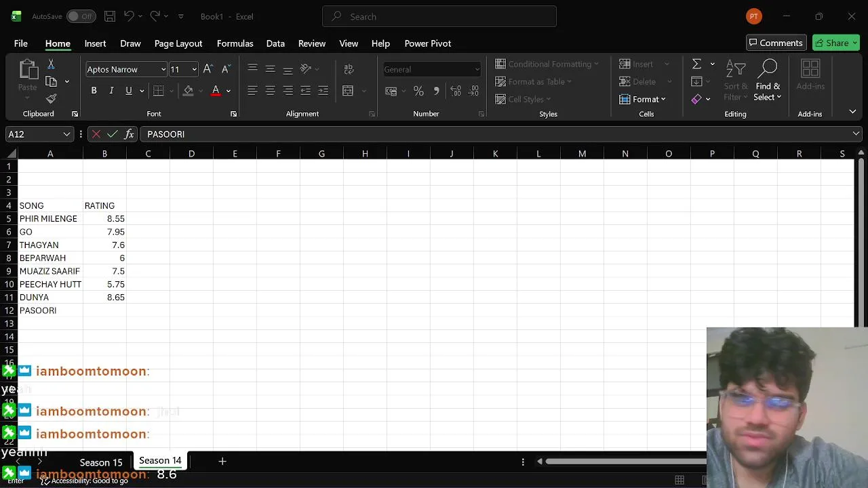Toggle Italic formatting

[111, 91]
